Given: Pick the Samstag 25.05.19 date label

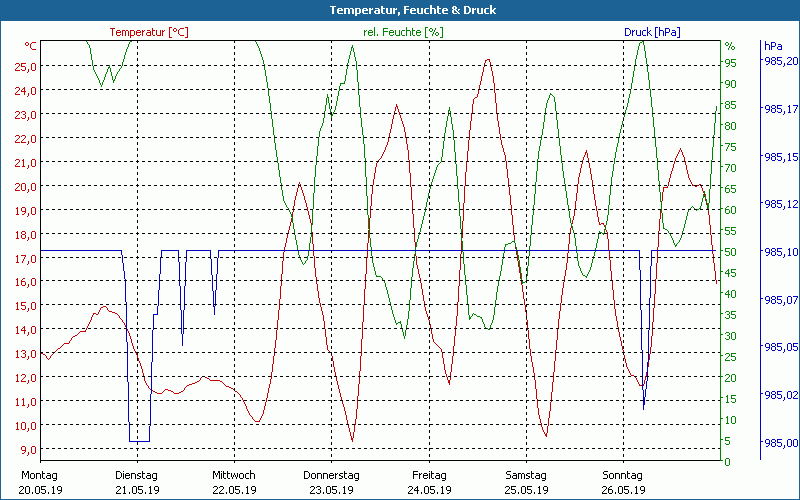Looking at the screenshot, I should click(525, 482).
